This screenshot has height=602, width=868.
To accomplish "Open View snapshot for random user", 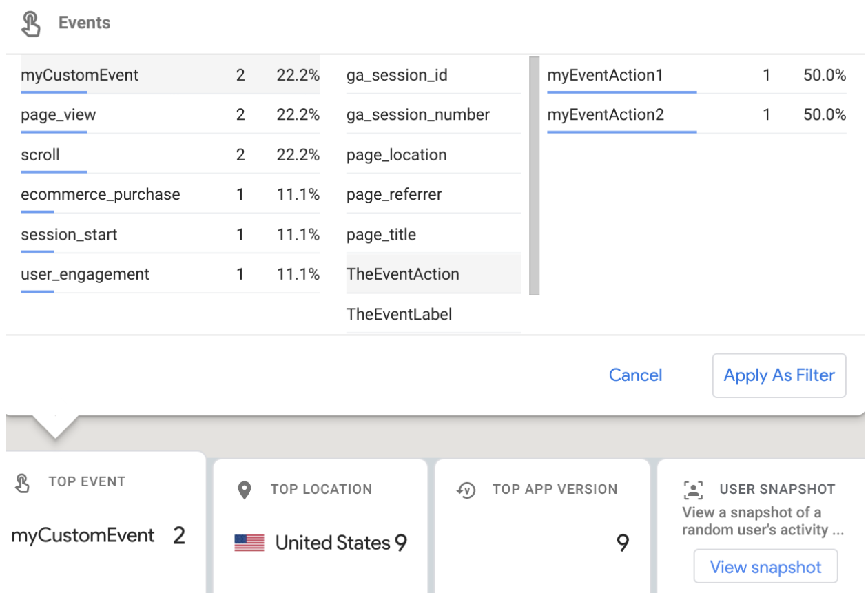I will click(x=765, y=567).
